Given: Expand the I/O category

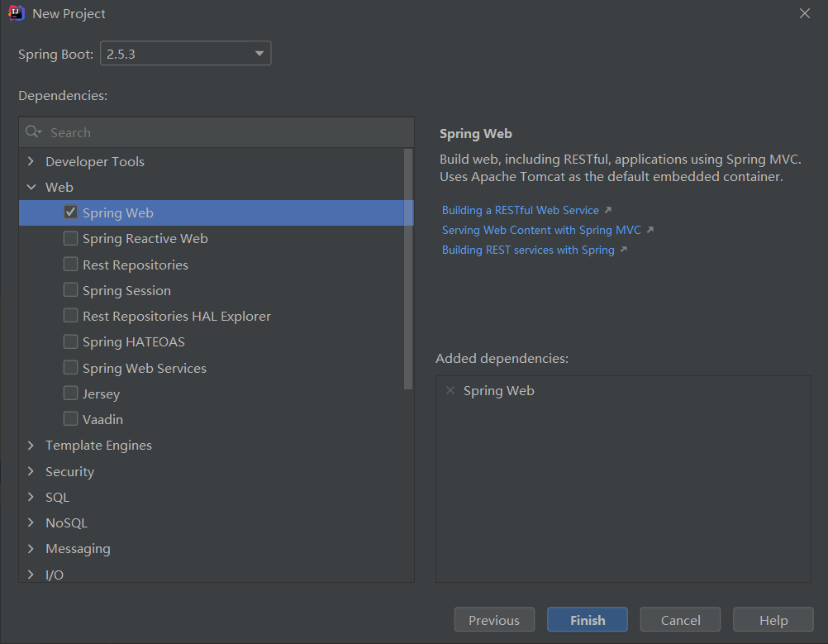Looking at the screenshot, I should (x=31, y=575).
